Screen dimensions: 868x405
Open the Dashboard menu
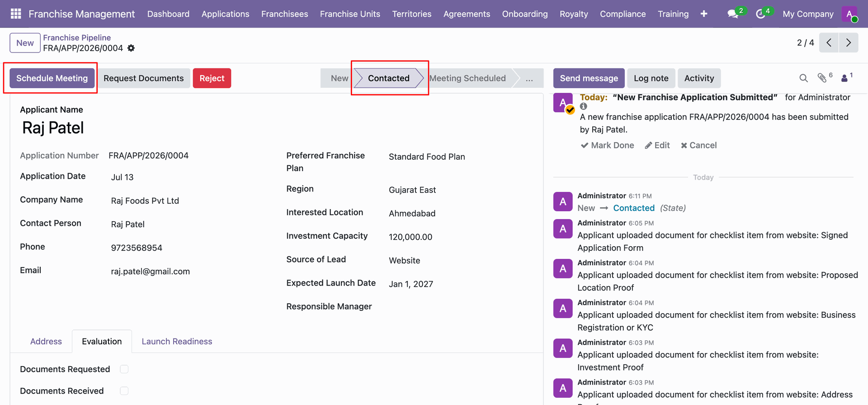point(168,14)
